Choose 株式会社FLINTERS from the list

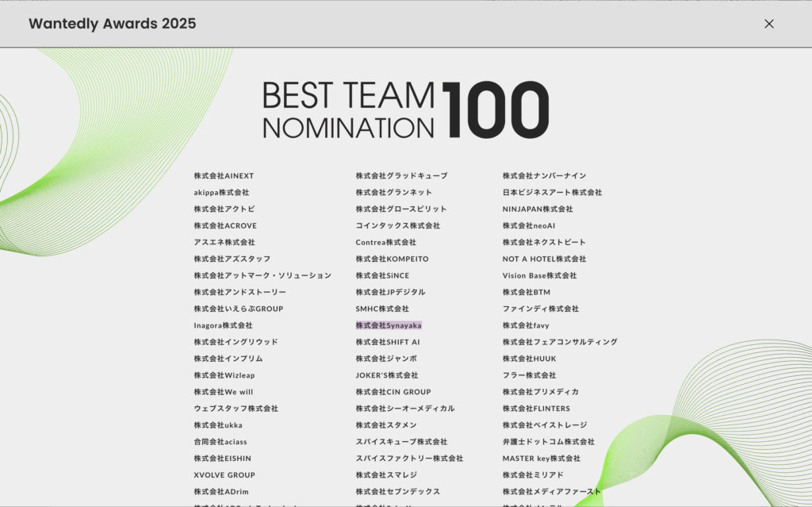[536, 408]
